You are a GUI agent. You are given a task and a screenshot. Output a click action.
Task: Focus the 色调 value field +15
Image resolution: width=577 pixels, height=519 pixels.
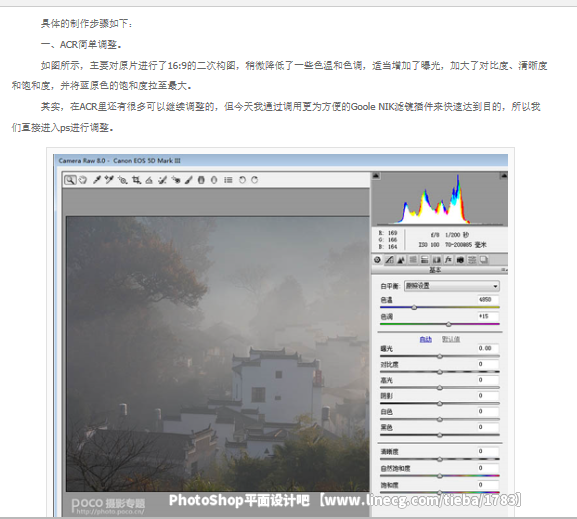(488, 317)
